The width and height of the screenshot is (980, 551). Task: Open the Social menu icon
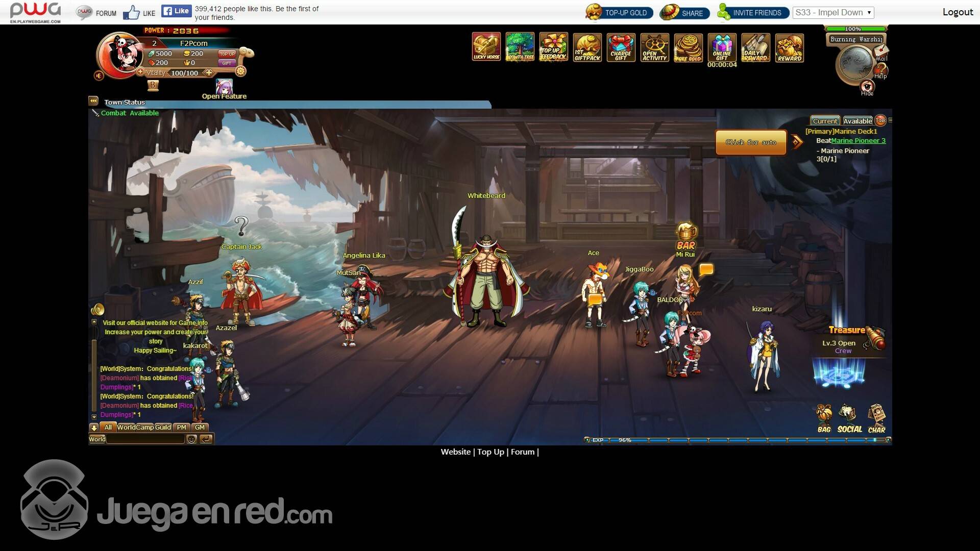(849, 418)
